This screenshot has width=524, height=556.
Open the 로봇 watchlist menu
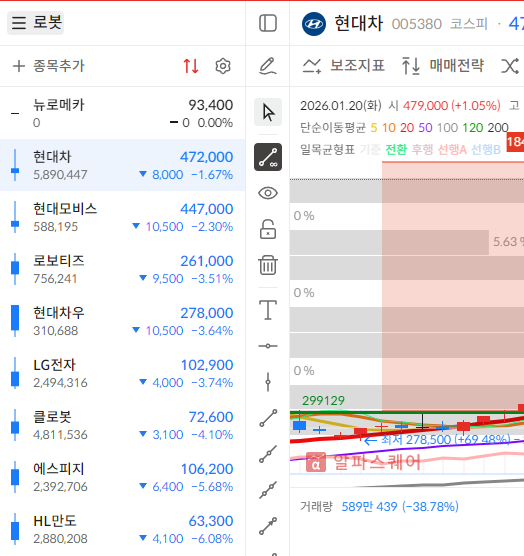pos(35,23)
